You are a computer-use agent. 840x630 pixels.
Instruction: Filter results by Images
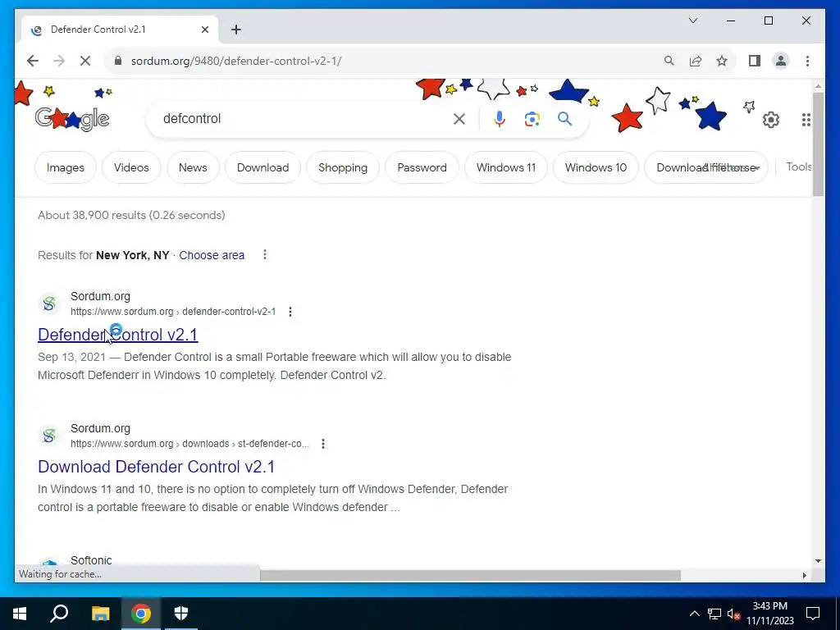point(66,167)
